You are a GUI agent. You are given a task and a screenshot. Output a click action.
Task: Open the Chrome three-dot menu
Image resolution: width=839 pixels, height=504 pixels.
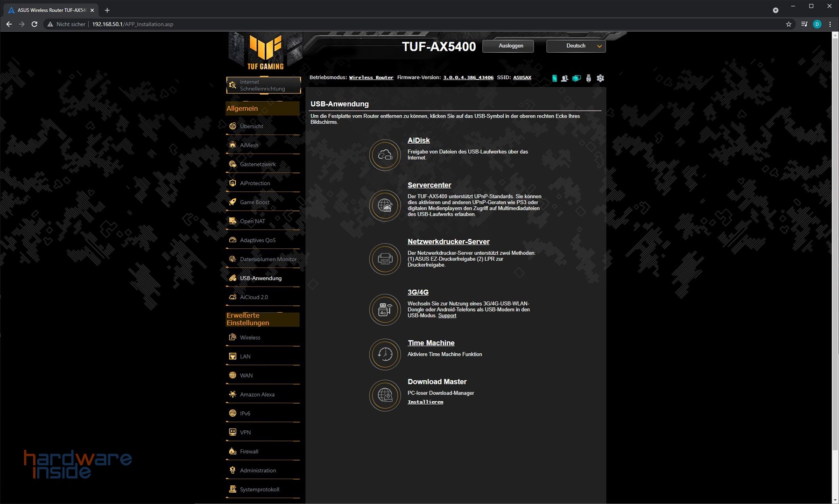point(830,24)
